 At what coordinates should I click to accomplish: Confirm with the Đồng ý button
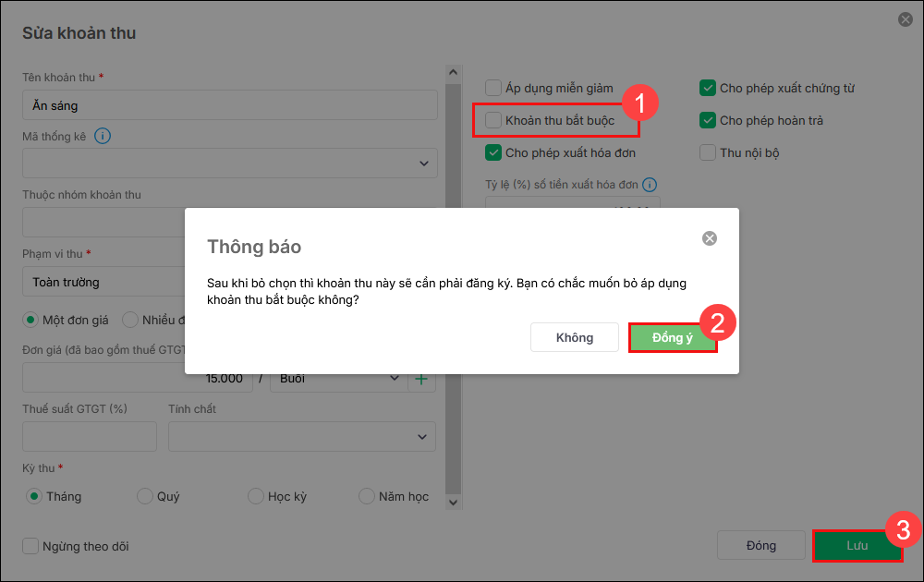(672, 337)
